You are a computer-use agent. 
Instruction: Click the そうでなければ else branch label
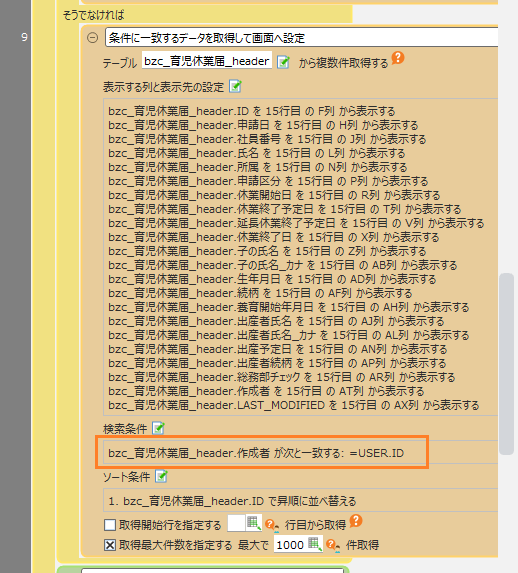point(94,15)
